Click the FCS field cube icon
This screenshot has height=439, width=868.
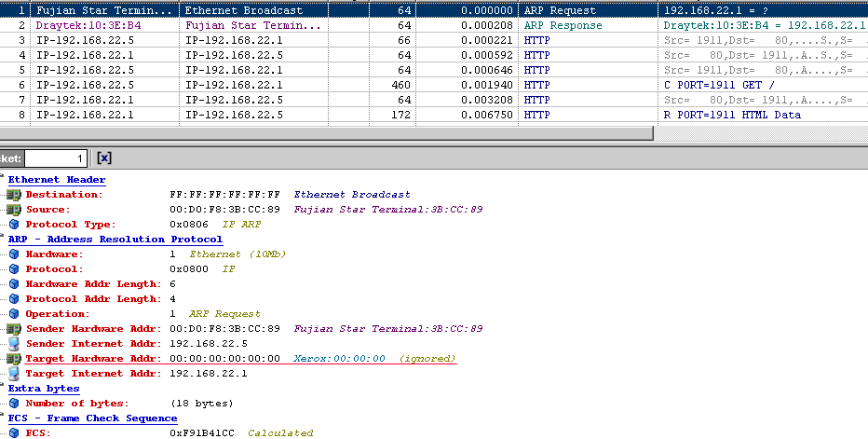13,433
